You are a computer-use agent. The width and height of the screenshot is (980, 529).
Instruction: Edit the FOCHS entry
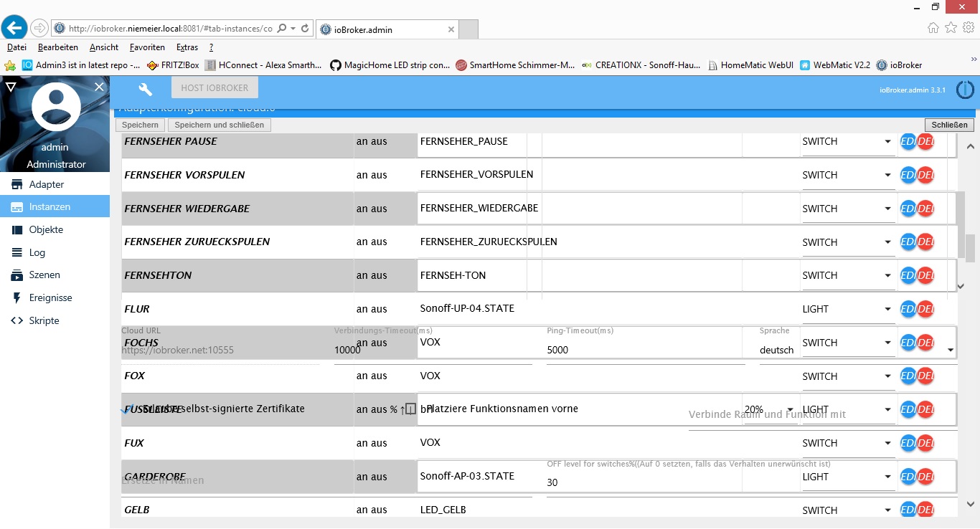[908, 343]
